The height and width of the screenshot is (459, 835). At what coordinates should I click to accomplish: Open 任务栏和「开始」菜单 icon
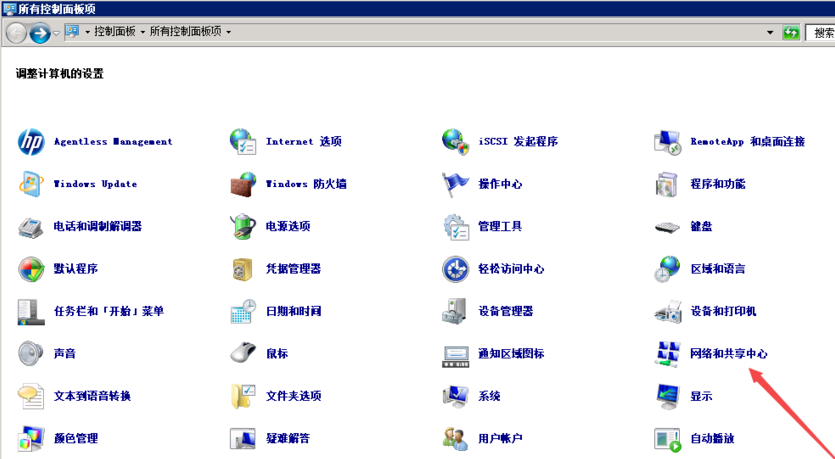pos(31,312)
